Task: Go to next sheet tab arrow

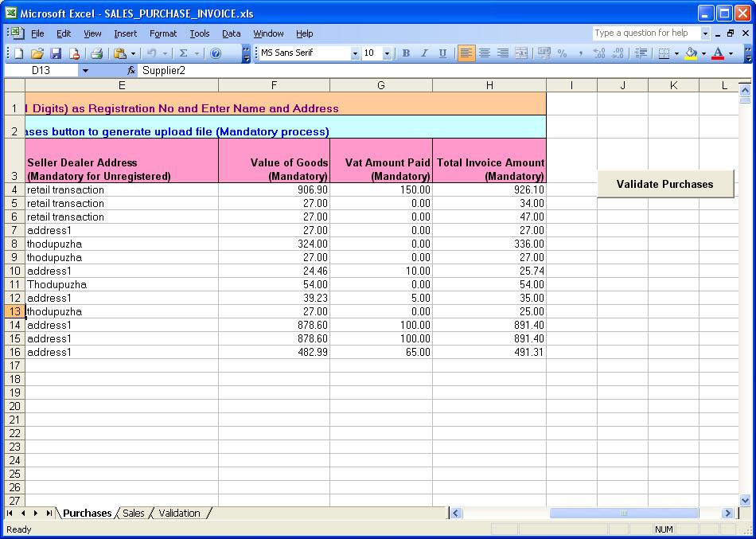Action: pyautogui.click(x=36, y=513)
